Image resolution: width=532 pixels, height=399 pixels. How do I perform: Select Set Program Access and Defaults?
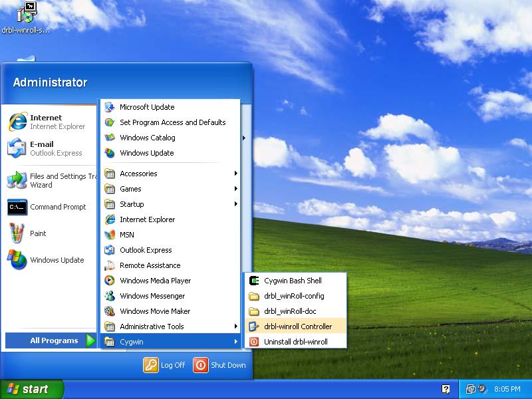(x=172, y=122)
